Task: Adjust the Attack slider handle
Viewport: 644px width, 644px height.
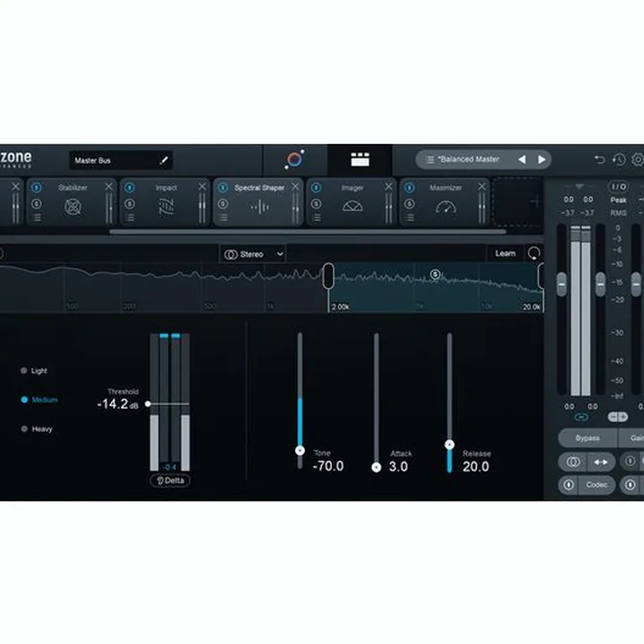Action: pos(377,468)
